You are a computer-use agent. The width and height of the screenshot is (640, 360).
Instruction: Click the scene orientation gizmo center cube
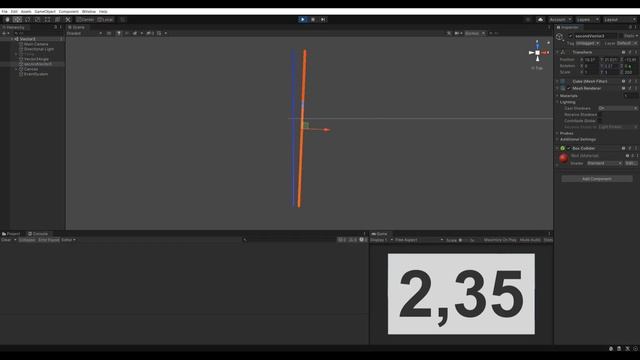click(538, 53)
